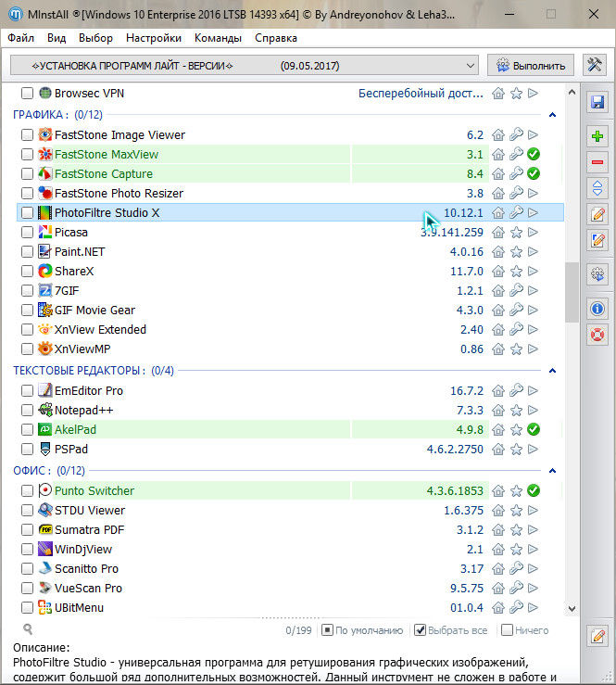Select the FastStone Photo Resizer row
The height and width of the screenshot is (685, 616).
pyautogui.click(x=290, y=193)
